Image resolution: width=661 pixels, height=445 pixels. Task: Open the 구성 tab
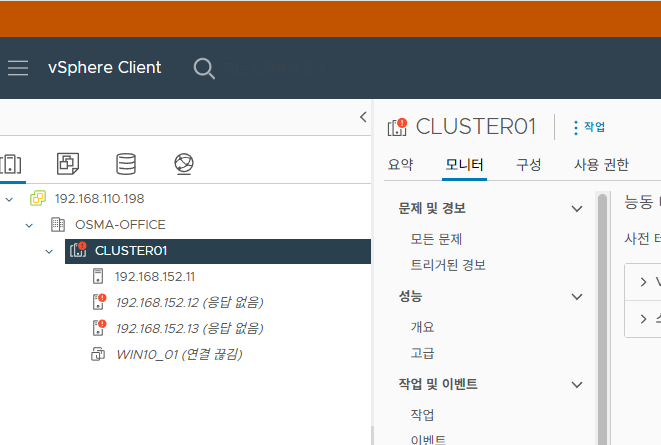529,164
